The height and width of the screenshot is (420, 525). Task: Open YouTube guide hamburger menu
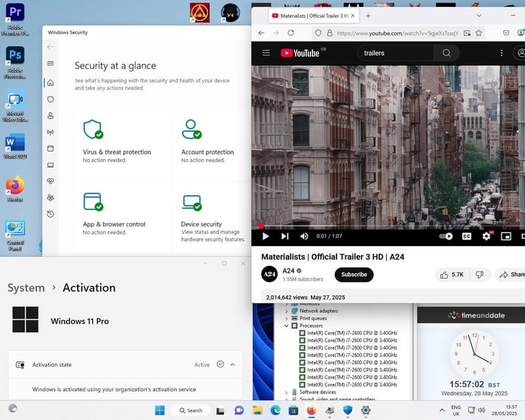[266, 53]
